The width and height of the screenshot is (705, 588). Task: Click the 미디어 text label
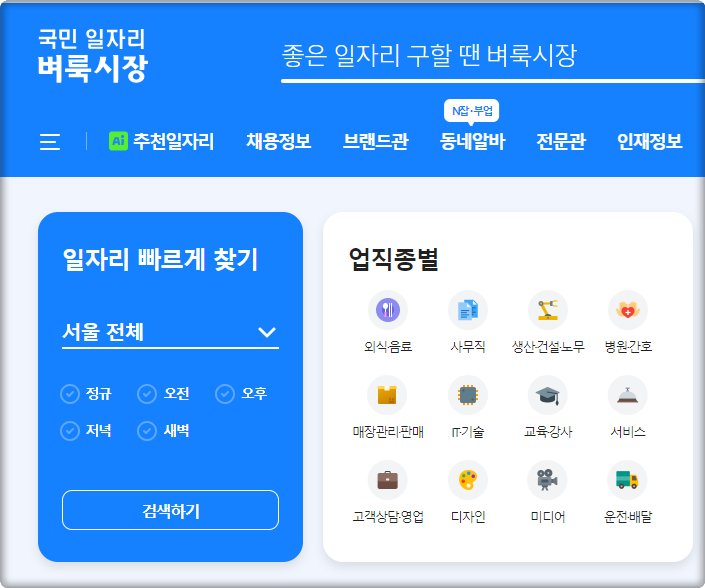click(x=548, y=517)
